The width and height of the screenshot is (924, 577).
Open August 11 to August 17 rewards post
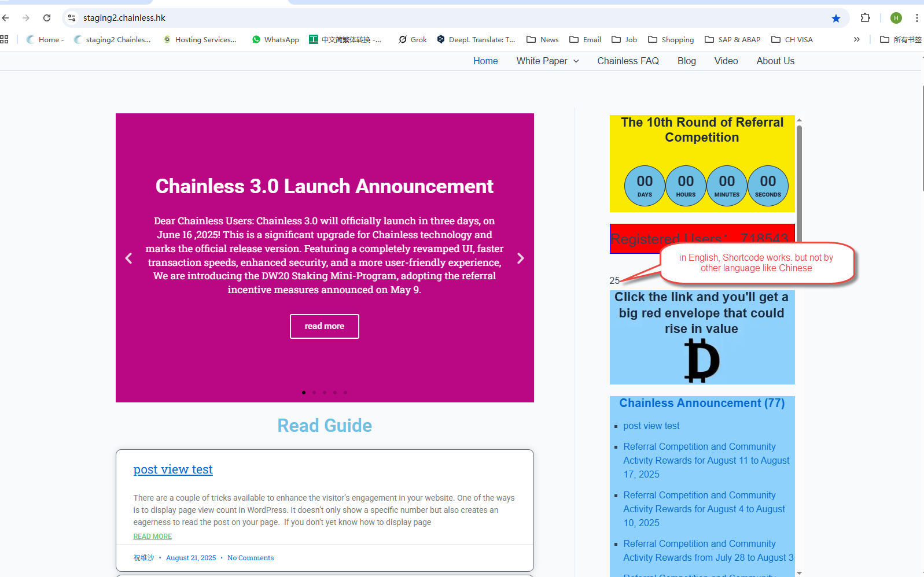[x=706, y=461]
